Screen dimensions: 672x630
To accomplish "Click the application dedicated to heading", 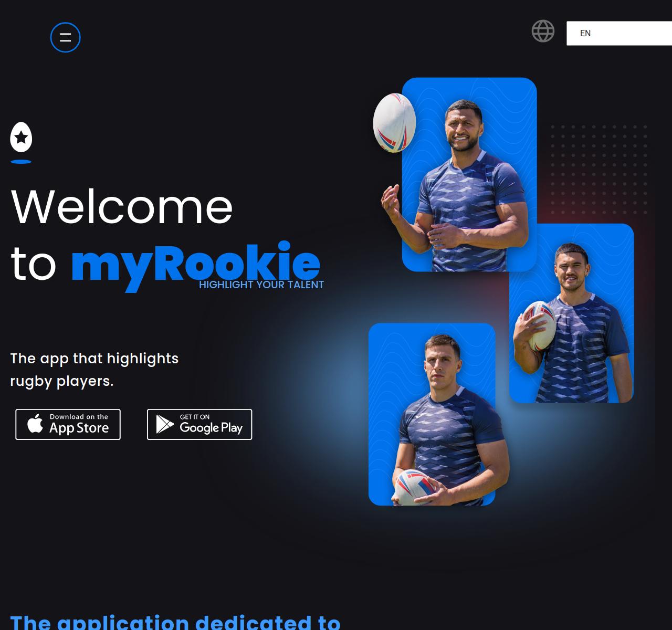I will pyautogui.click(x=175, y=622).
